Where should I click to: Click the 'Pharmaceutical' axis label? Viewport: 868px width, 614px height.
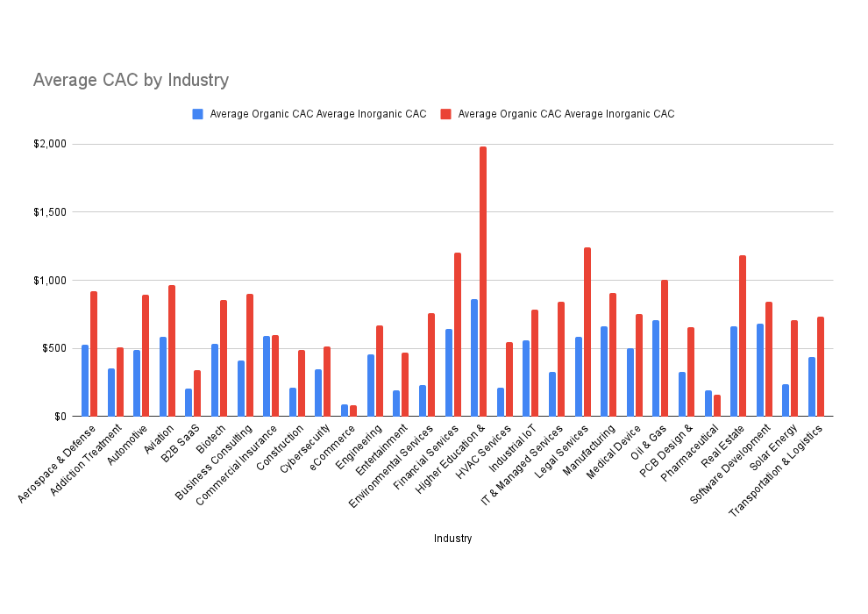(x=690, y=453)
